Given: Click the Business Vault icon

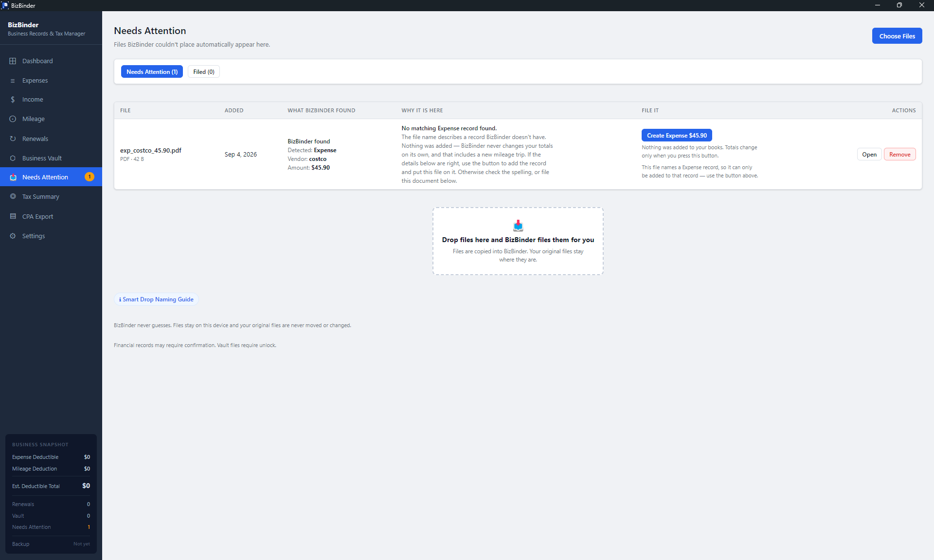Looking at the screenshot, I should 13,158.
